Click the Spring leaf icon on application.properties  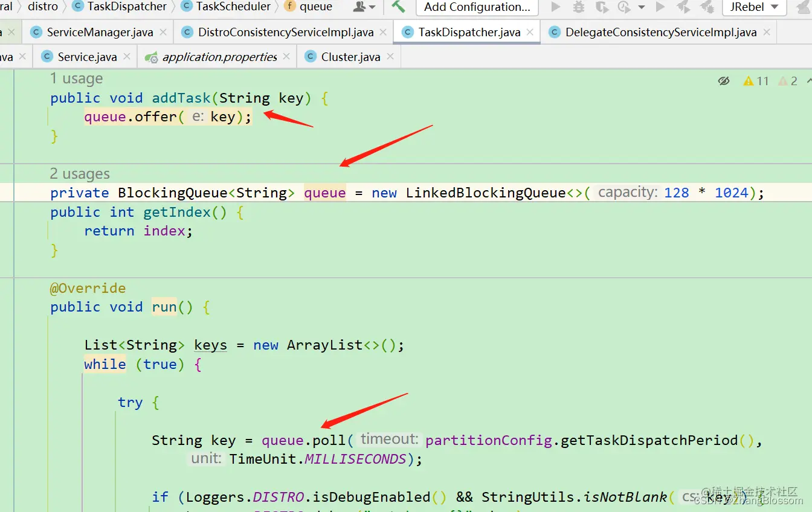click(151, 57)
